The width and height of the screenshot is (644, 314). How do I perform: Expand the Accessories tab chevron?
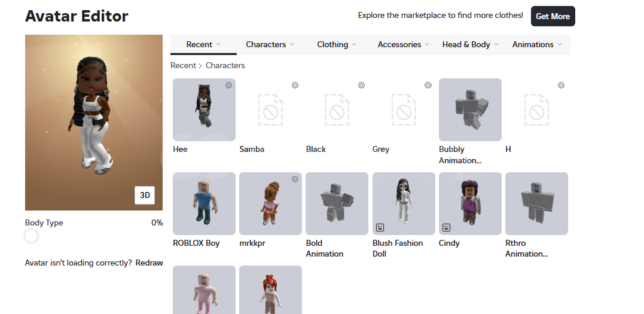click(427, 44)
